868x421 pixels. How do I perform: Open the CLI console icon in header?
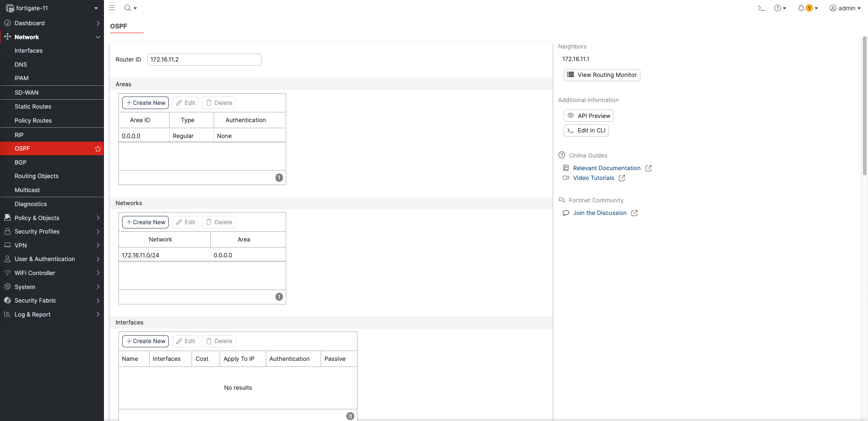[x=761, y=8]
